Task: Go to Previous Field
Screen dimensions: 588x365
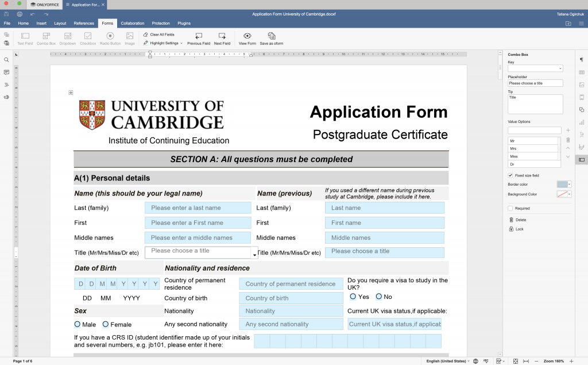Action: coord(199,36)
